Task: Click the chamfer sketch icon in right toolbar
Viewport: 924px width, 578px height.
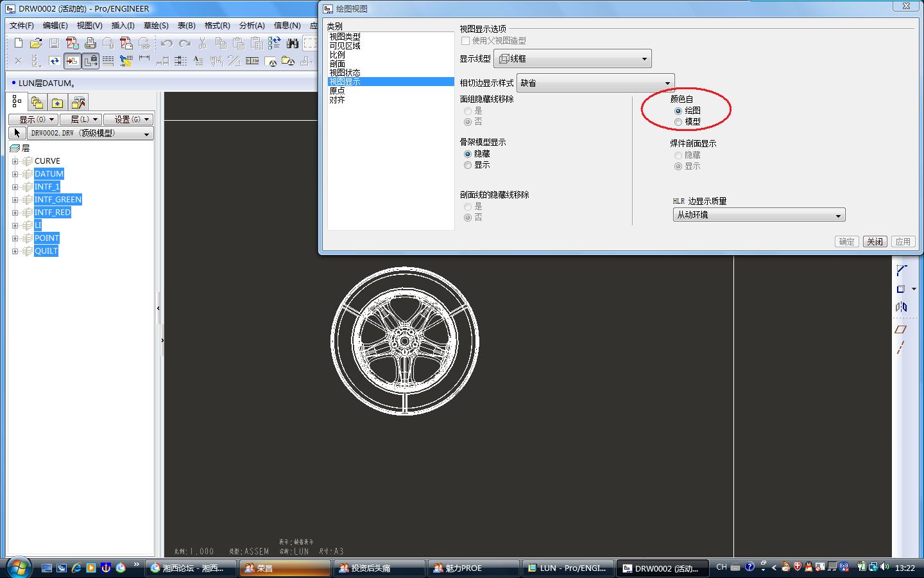Action: (x=902, y=270)
